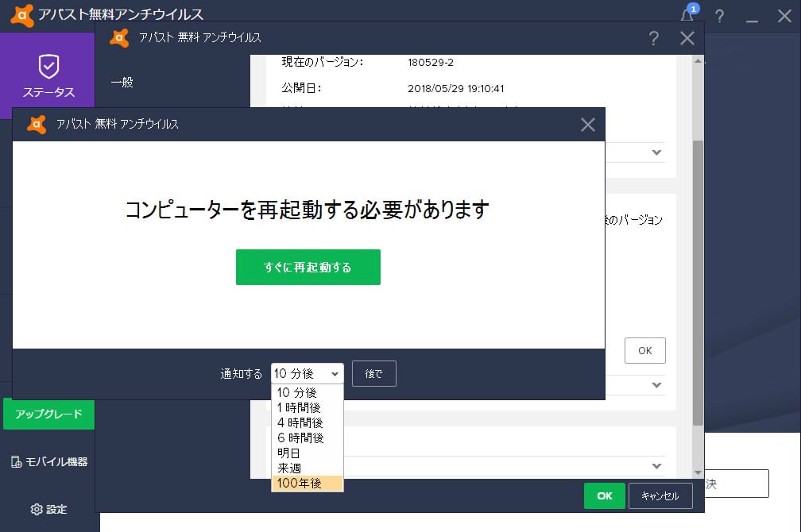The height and width of the screenshot is (532, 801).
Task: Close the main Avast window
Action: click(784, 16)
